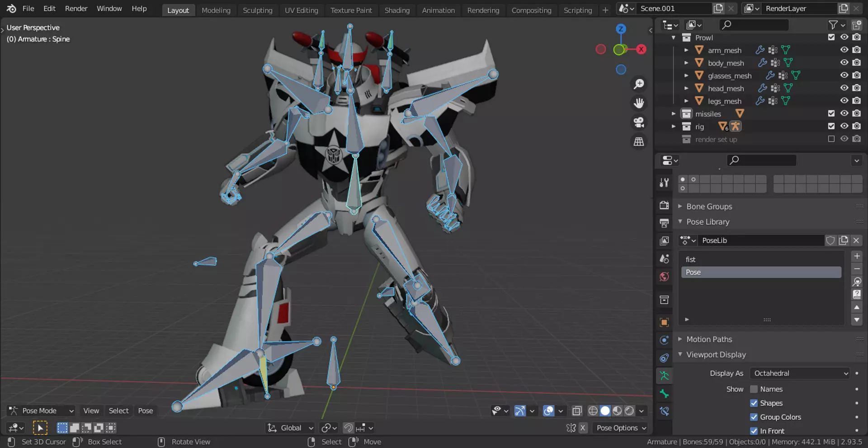Viewport: 868px width, 448px height.
Task: Open the View Layer properties tab icon
Action: pyautogui.click(x=664, y=241)
